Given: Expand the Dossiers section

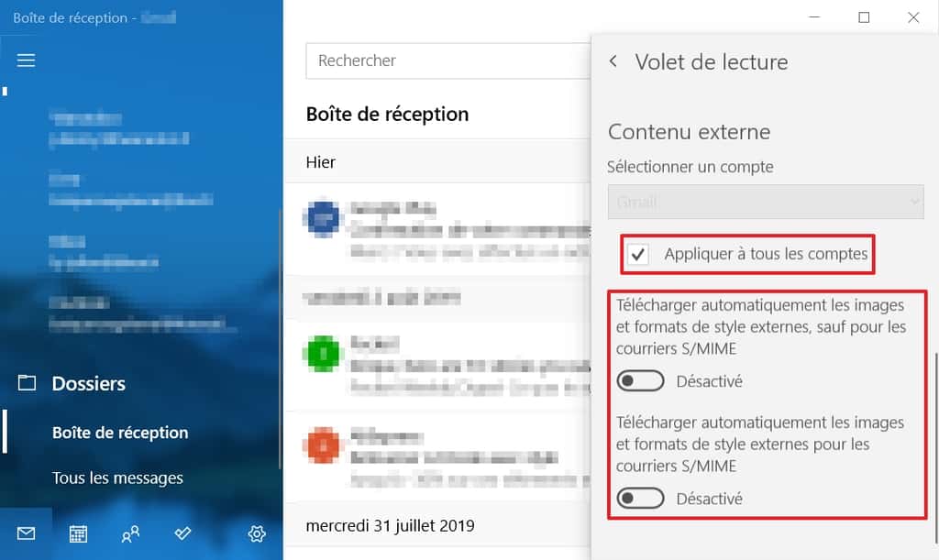Looking at the screenshot, I should (89, 383).
